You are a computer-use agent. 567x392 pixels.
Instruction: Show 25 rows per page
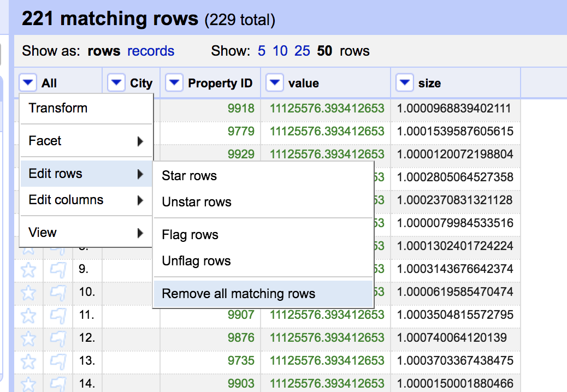point(302,51)
